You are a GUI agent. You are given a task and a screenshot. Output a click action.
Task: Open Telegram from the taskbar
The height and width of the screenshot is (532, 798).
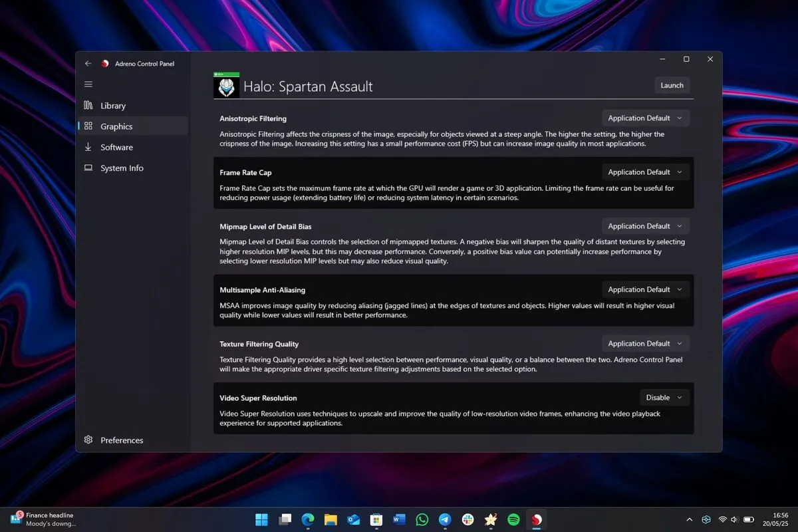[x=445, y=520]
